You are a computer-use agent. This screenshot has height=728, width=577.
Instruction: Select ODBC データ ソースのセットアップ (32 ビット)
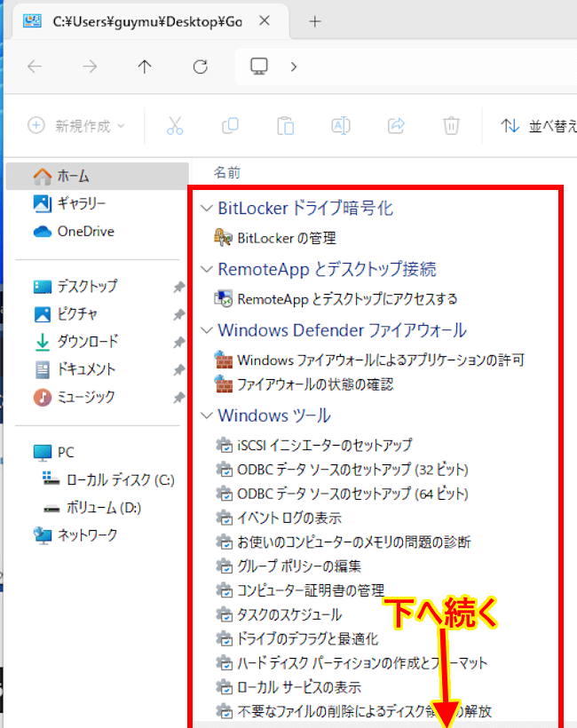343,470
